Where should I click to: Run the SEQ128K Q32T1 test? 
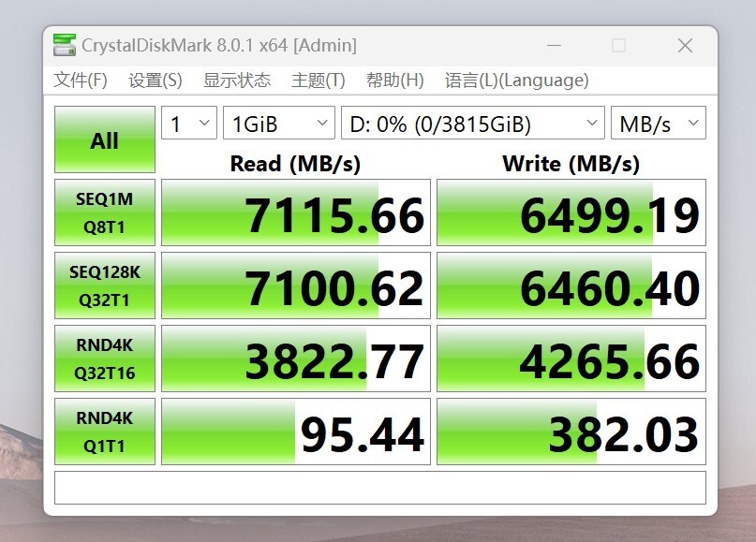pos(105,286)
